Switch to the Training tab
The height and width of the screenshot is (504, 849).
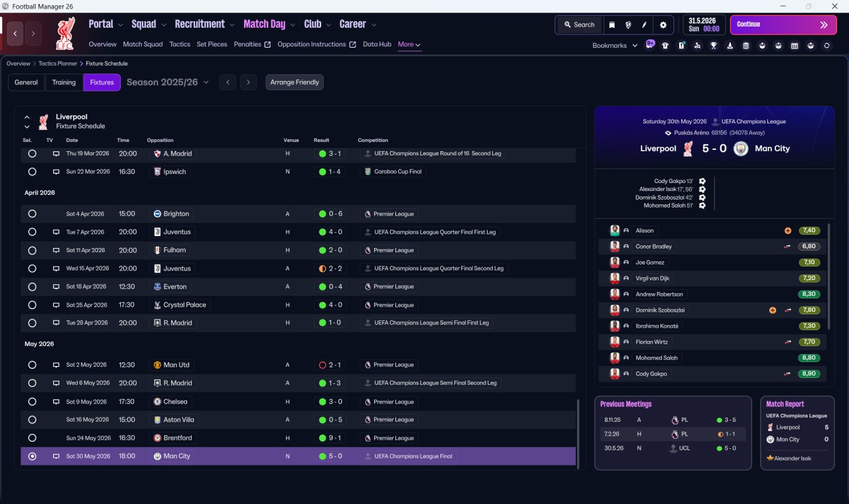point(64,82)
